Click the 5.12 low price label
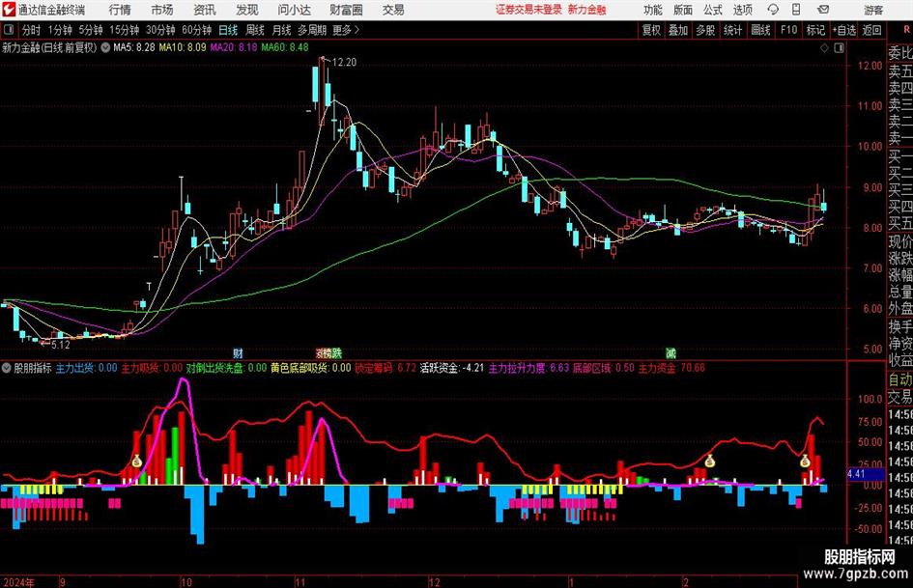 click(61, 345)
